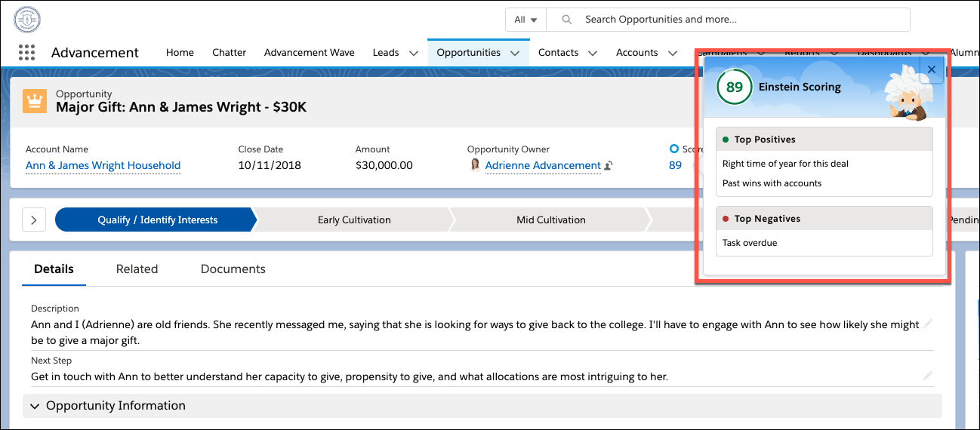Close the Einstein Scoring popup
This screenshot has width=980, height=430.
931,69
